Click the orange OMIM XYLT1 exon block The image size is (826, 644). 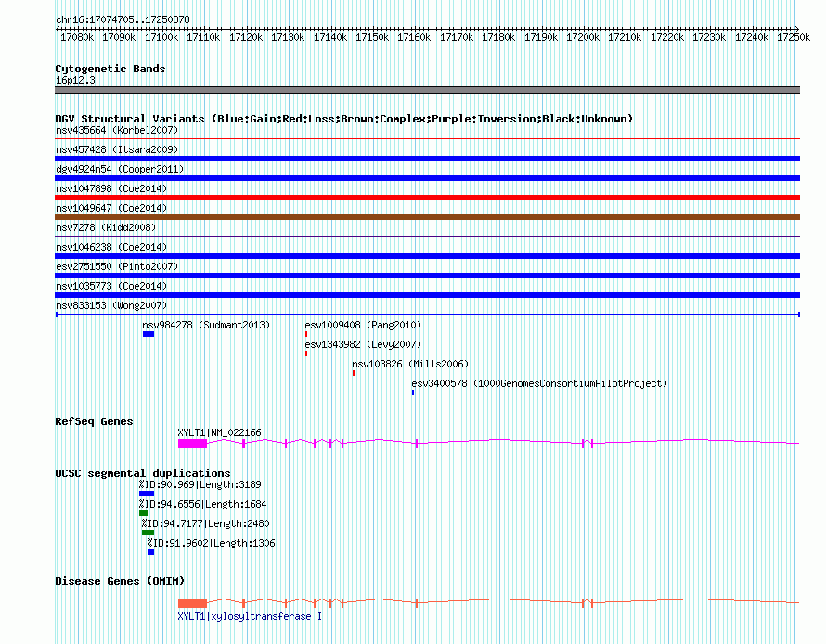tap(192, 603)
